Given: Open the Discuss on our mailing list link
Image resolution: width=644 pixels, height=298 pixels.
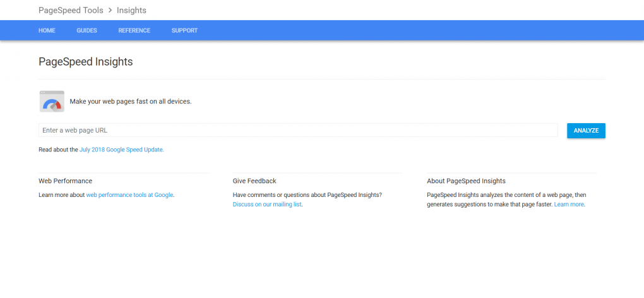Looking at the screenshot, I should (x=267, y=204).
